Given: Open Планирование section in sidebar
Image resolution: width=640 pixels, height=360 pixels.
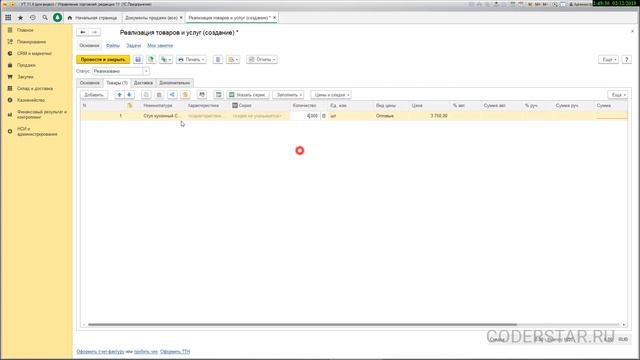Looking at the screenshot, I should point(31,42).
